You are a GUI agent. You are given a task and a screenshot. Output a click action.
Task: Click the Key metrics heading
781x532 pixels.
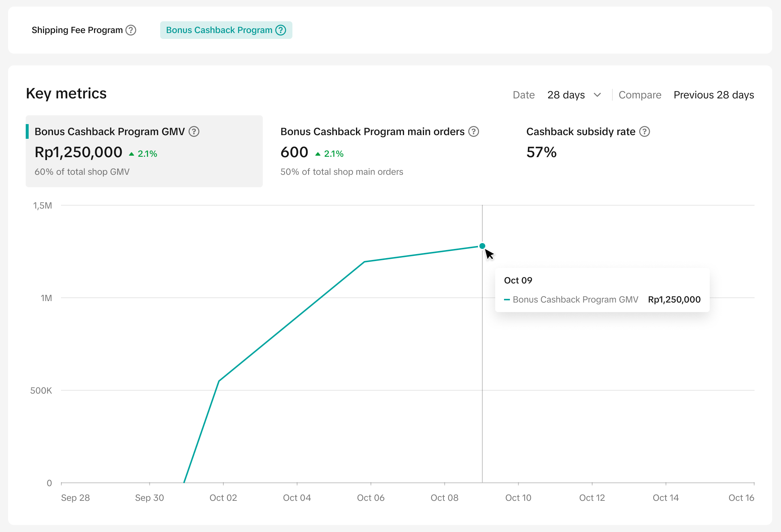coord(66,94)
